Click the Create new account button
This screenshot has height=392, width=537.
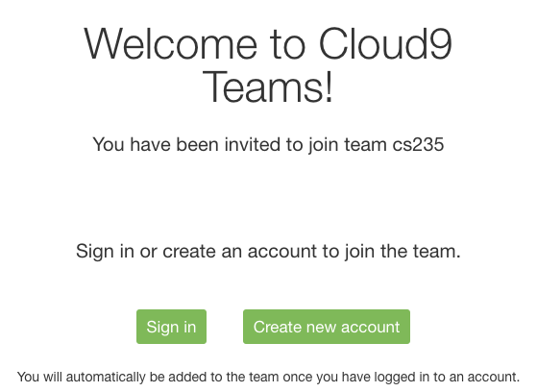[327, 327]
